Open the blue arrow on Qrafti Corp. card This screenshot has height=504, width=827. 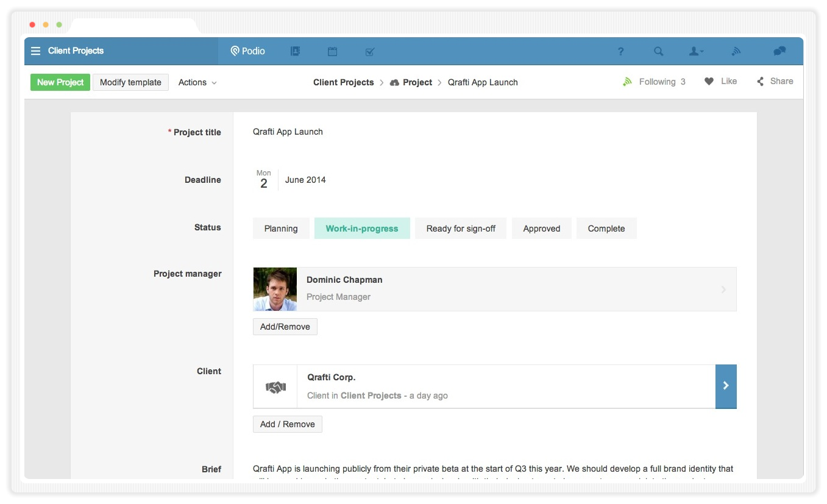(726, 386)
